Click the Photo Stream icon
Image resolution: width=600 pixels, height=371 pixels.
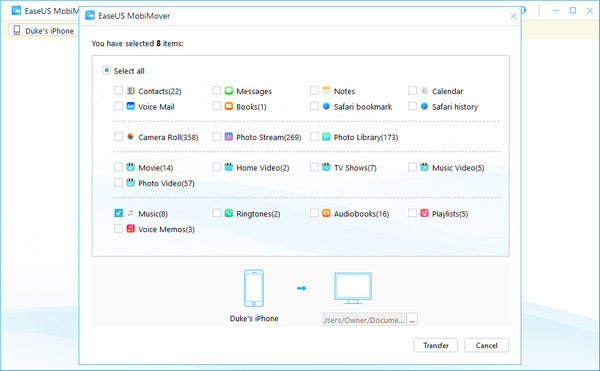(229, 137)
